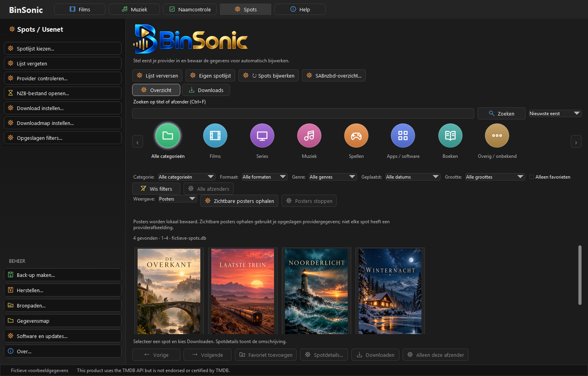Image resolution: width=588 pixels, height=376 pixels.
Task: Click the Alle categorieën folder icon
Action: point(168,136)
